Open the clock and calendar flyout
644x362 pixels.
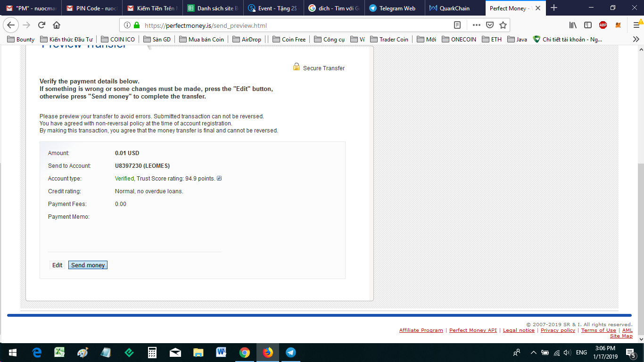tap(605, 353)
